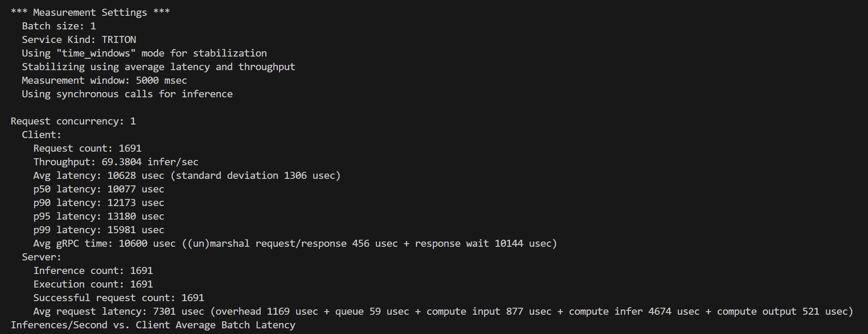Click the "Measurement Settings" header line

pyautogui.click(x=90, y=12)
